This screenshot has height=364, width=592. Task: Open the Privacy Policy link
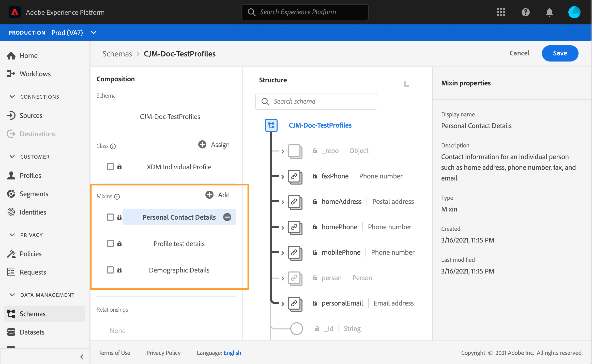pyautogui.click(x=163, y=353)
